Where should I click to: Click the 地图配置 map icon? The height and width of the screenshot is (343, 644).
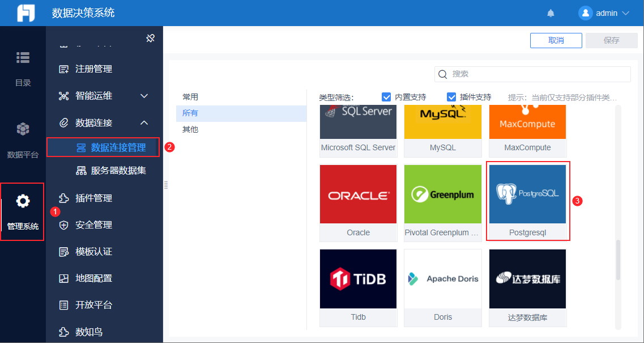[x=63, y=278]
